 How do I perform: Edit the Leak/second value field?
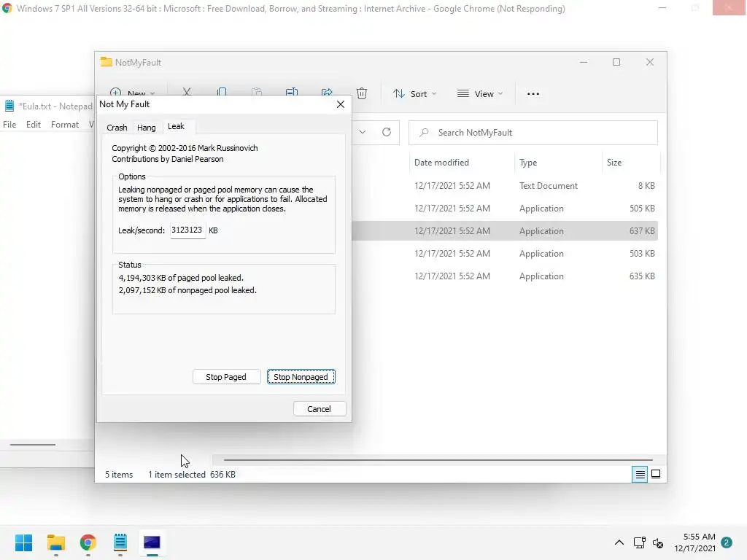point(187,230)
